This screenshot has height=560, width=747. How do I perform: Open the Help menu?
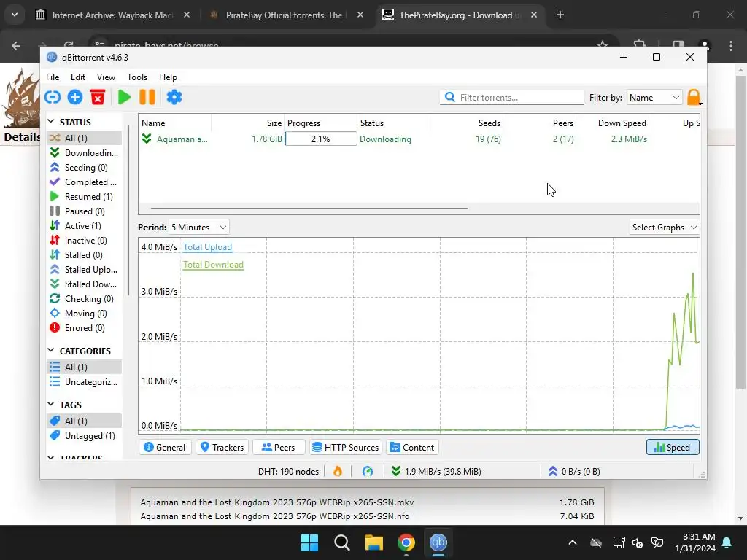coord(168,77)
